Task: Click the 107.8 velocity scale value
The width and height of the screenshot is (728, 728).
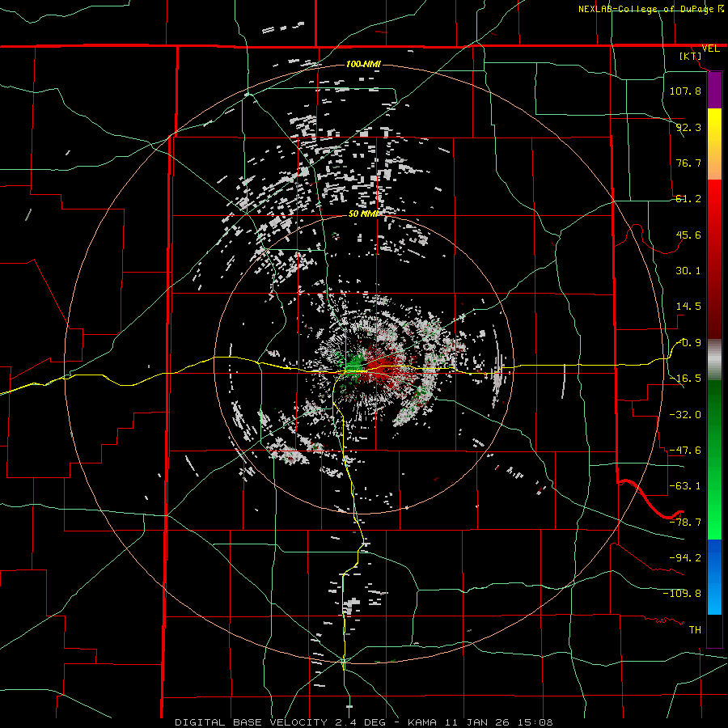Action: [x=685, y=91]
